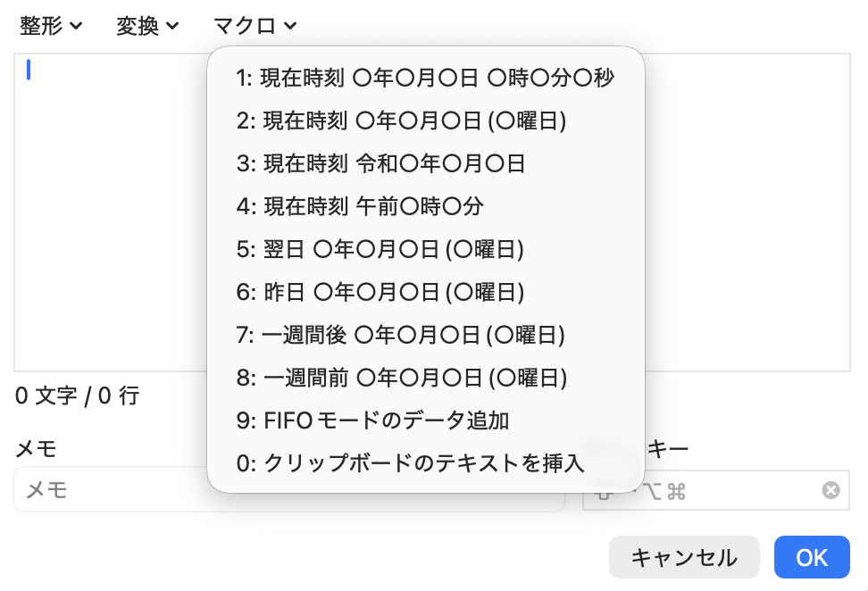Click the 0 文字 / 0 行 counter
The width and height of the screenshot is (868, 591).
(77, 395)
